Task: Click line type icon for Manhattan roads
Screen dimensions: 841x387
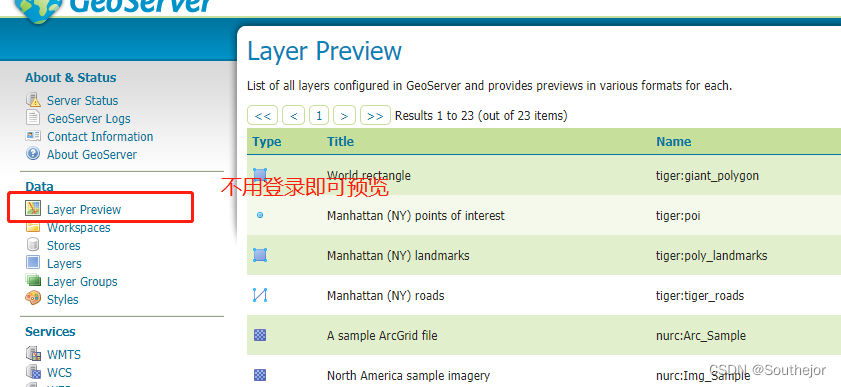Action: pos(260,295)
